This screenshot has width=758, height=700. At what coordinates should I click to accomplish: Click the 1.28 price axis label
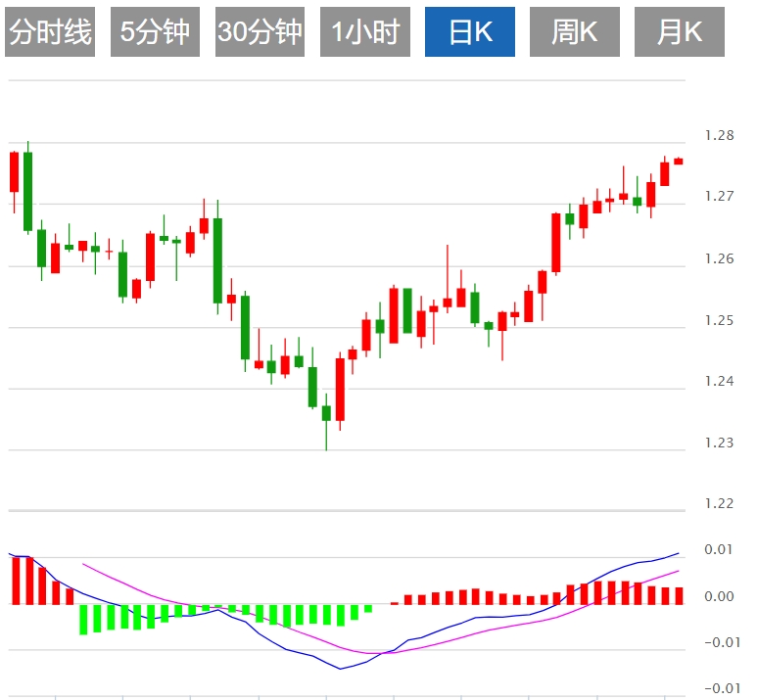click(x=720, y=135)
